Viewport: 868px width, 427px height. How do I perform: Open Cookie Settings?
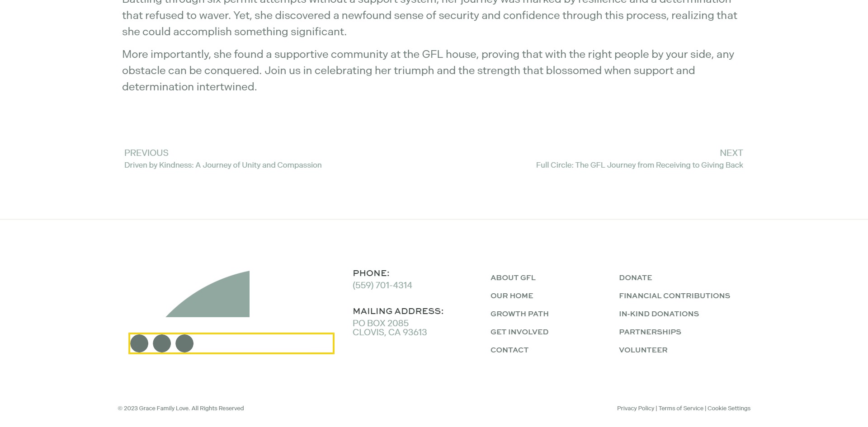729,408
